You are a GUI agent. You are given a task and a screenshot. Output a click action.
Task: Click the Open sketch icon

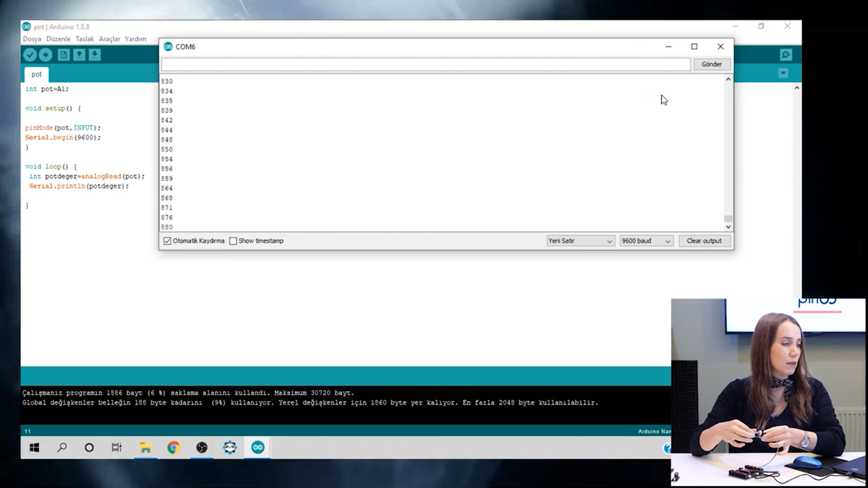(x=79, y=55)
